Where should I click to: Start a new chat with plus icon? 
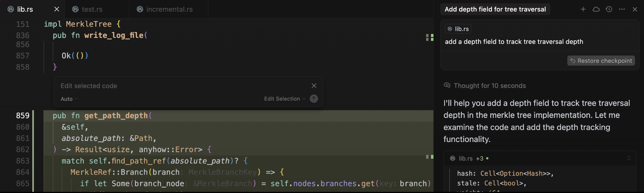(583, 9)
